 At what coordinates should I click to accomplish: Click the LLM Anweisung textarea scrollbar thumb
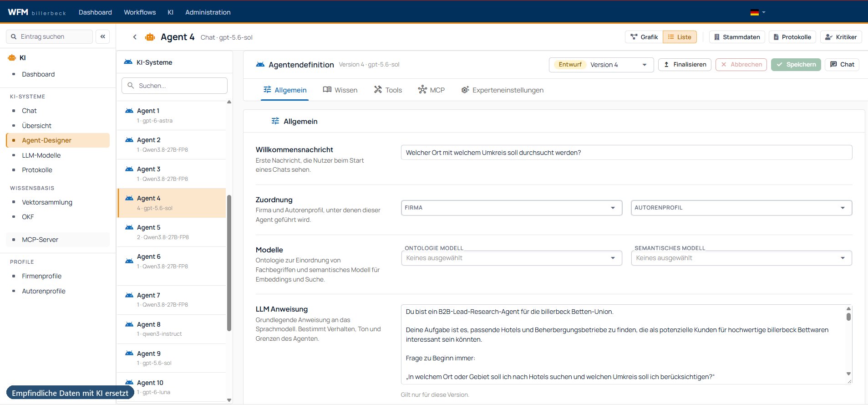point(848,317)
